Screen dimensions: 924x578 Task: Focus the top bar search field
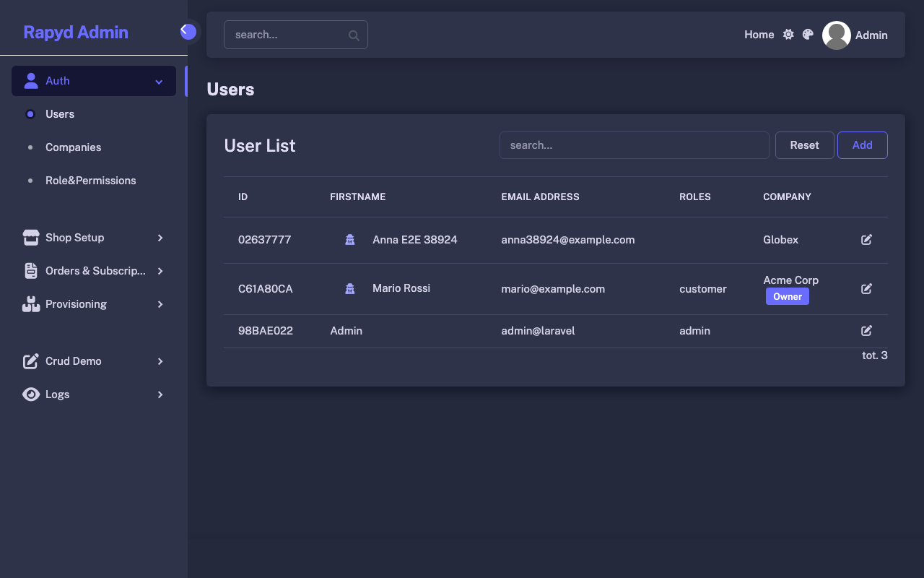(296, 35)
